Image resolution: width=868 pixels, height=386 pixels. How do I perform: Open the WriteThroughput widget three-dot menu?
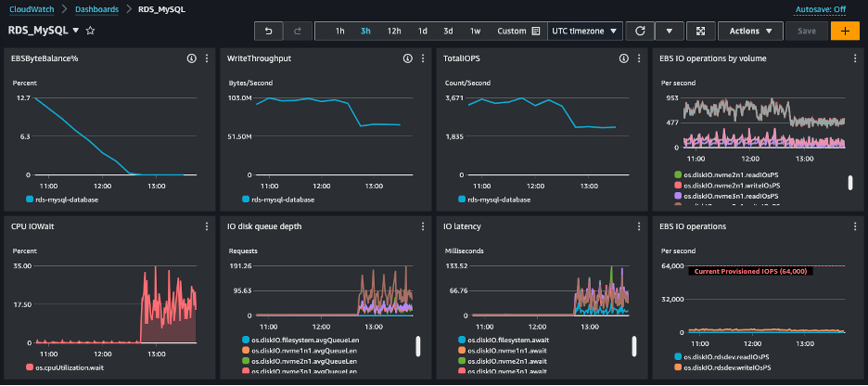422,58
